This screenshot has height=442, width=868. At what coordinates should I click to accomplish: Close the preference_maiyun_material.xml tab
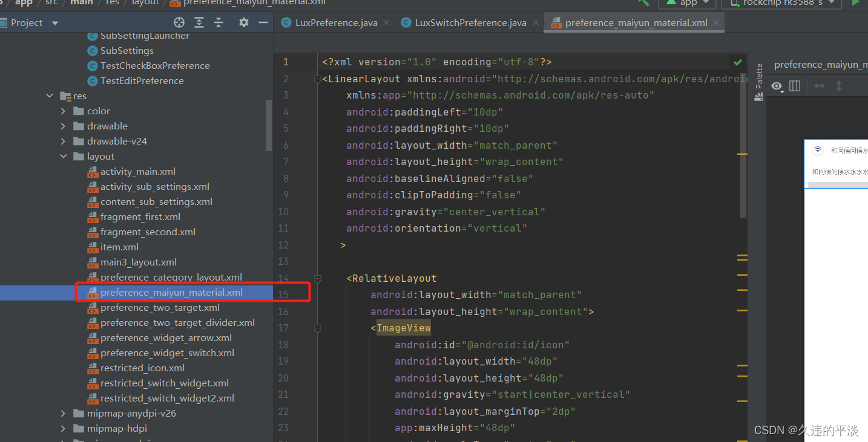(716, 23)
